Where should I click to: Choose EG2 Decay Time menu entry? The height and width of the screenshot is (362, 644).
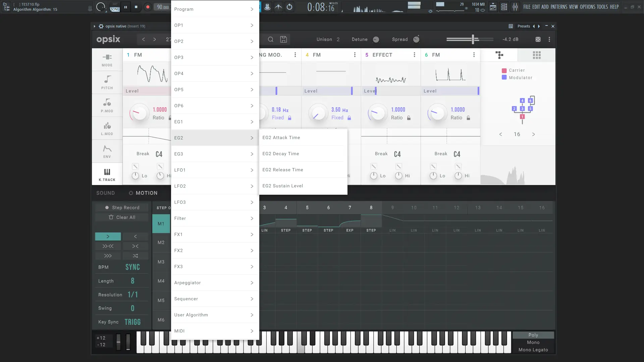click(281, 154)
